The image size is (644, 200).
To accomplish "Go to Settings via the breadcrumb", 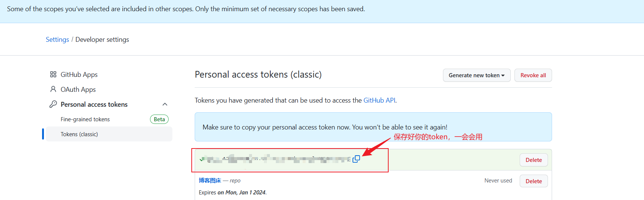I will (x=57, y=40).
